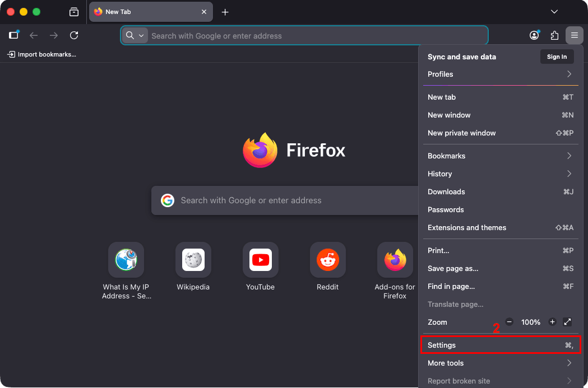Zoom in with the plus button
Viewport: 588px width, 388px height.
pos(552,322)
